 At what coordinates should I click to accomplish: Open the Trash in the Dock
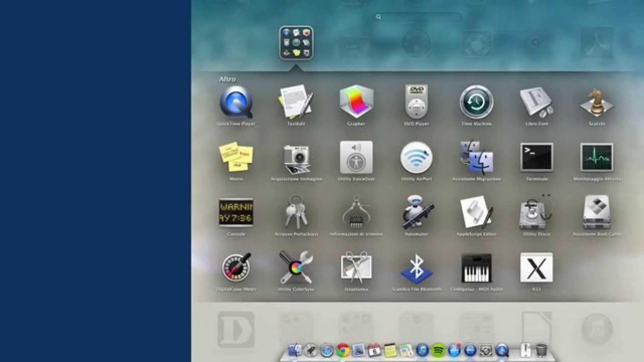(x=541, y=350)
